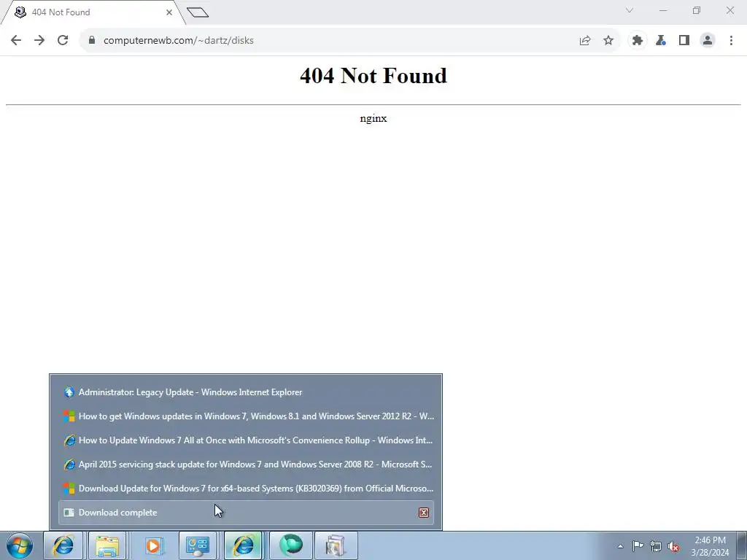Bookmark this page with the star
The width and height of the screenshot is (747, 560).
[608, 41]
